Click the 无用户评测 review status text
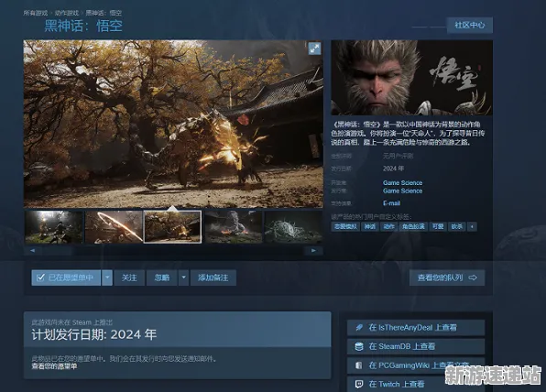This screenshot has width=546, height=392. [x=398, y=156]
